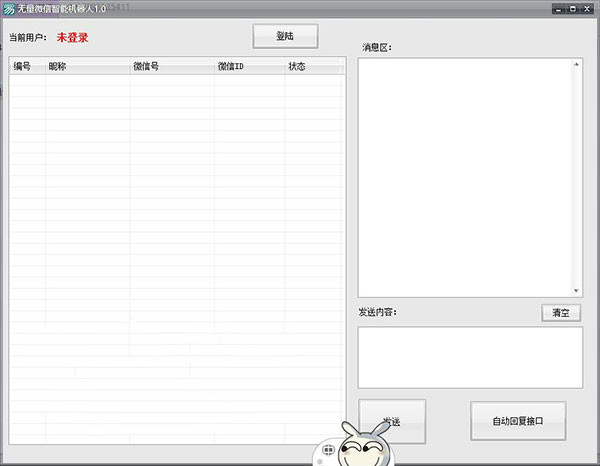Click the 编号 column header
The width and height of the screenshot is (600, 466).
click(x=28, y=66)
